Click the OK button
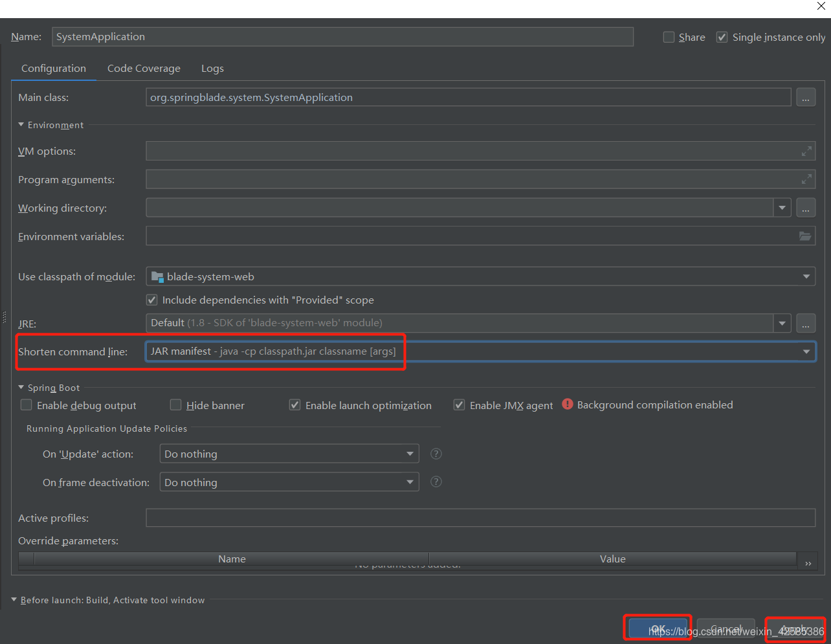The width and height of the screenshot is (831, 644). 657,627
